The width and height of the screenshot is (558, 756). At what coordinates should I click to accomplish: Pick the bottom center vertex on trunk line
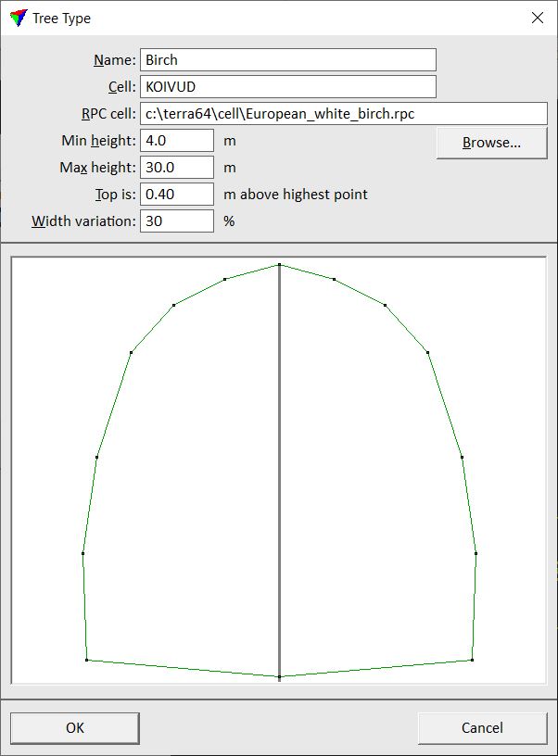(279, 677)
